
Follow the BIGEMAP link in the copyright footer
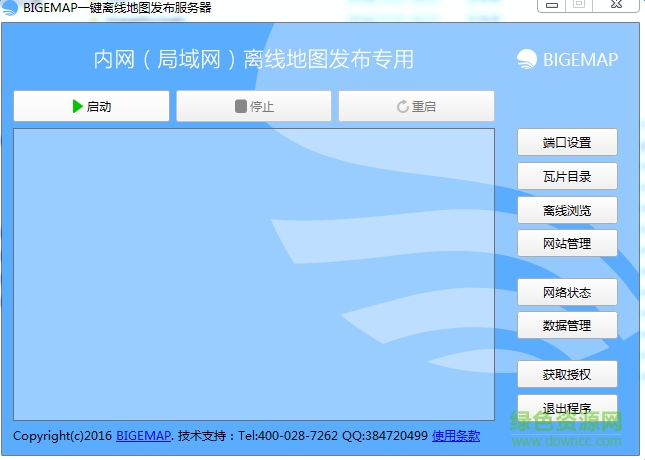[143, 436]
